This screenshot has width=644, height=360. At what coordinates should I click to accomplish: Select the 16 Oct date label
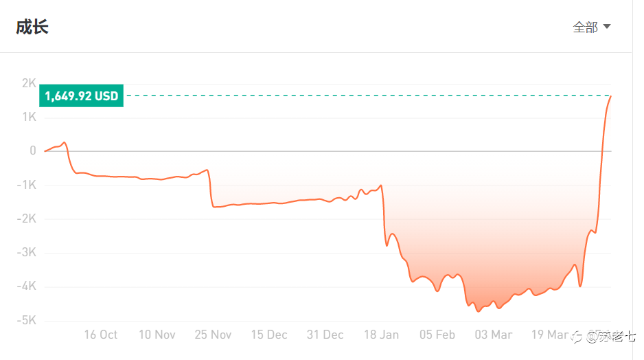click(101, 335)
